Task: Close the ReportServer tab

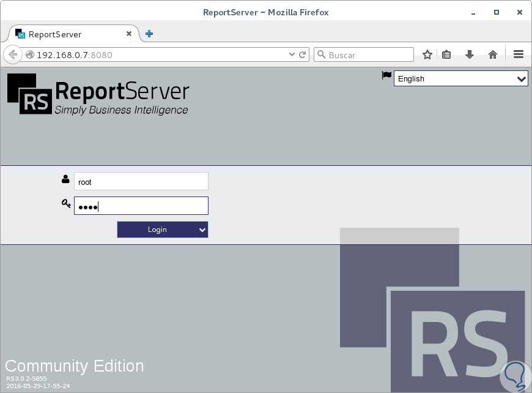Action: [129, 34]
